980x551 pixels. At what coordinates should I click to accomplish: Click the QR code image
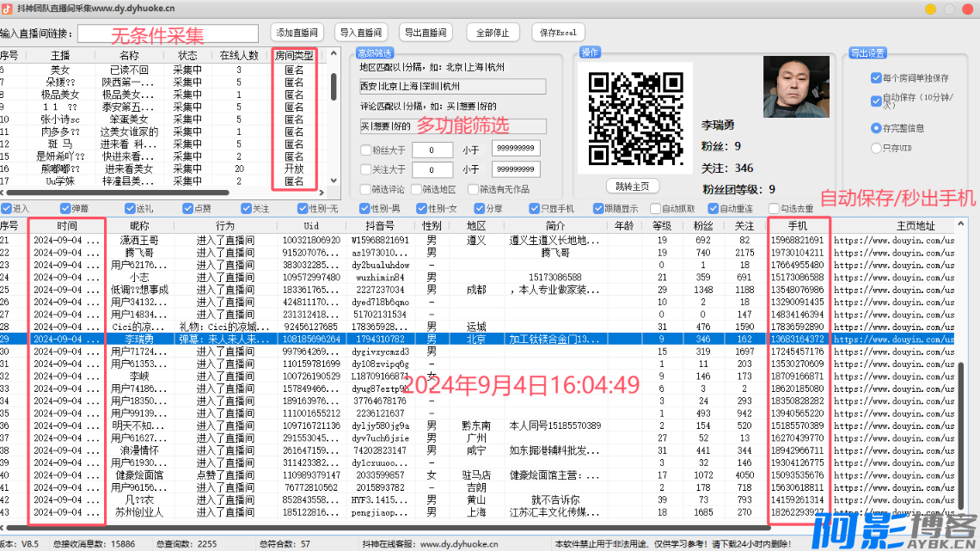click(x=635, y=119)
